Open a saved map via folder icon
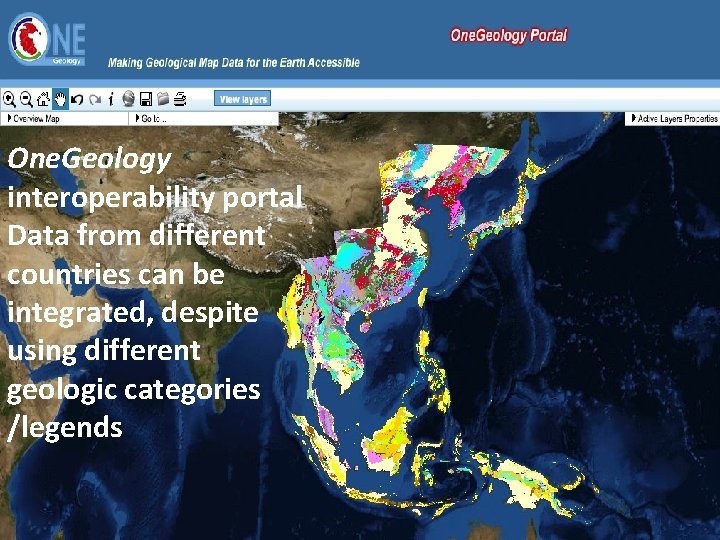Screen dimensions: 720x540 (163, 99)
